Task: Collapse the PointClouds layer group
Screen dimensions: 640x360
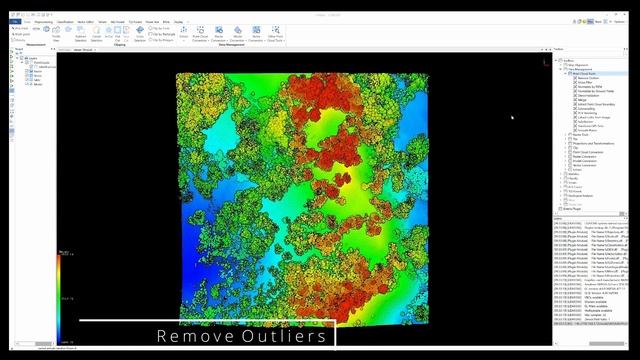Action: tap(22, 63)
